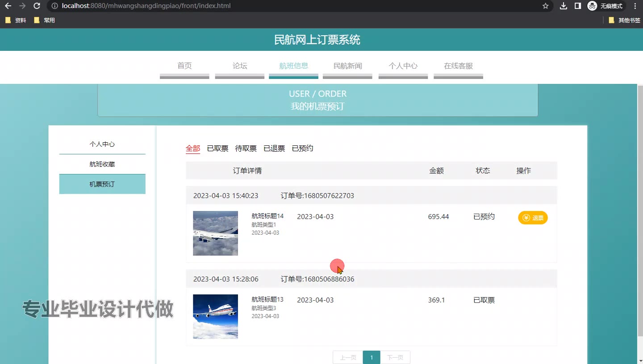Click the browser back arrow

coord(8,6)
